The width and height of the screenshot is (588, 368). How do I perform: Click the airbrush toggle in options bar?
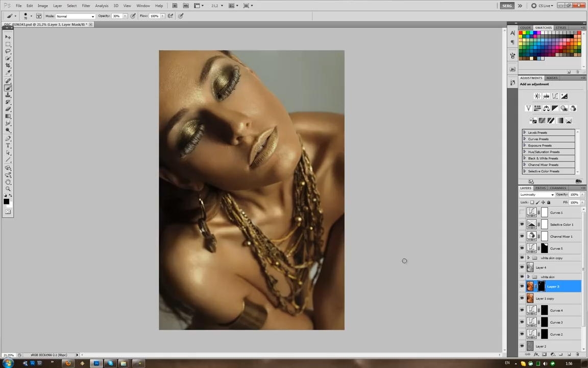[x=170, y=16]
